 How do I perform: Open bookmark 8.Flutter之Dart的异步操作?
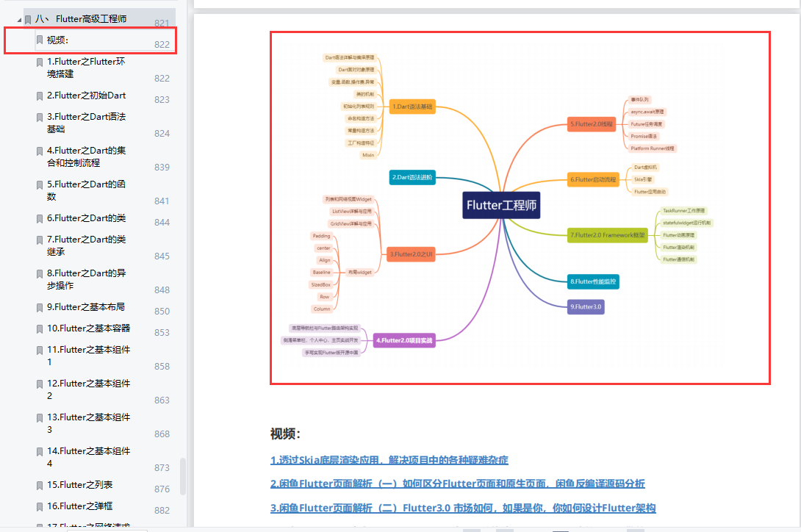click(86, 279)
